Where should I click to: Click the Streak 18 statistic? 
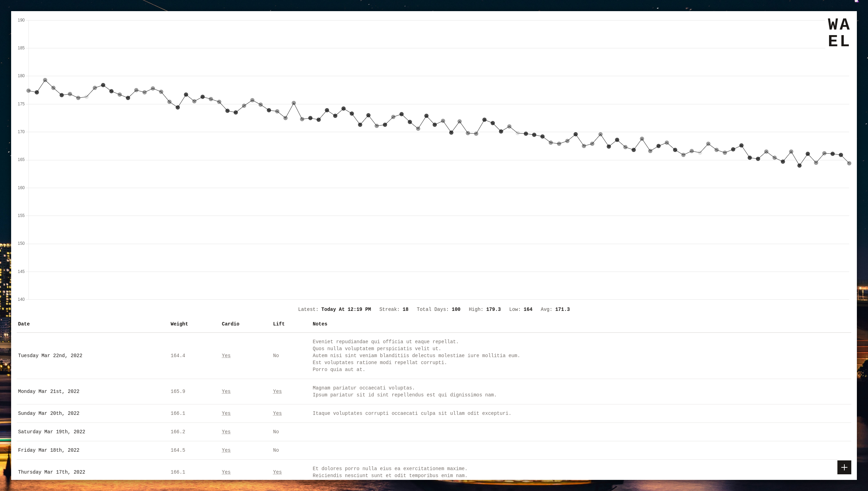pyautogui.click(x=394, y=309)
